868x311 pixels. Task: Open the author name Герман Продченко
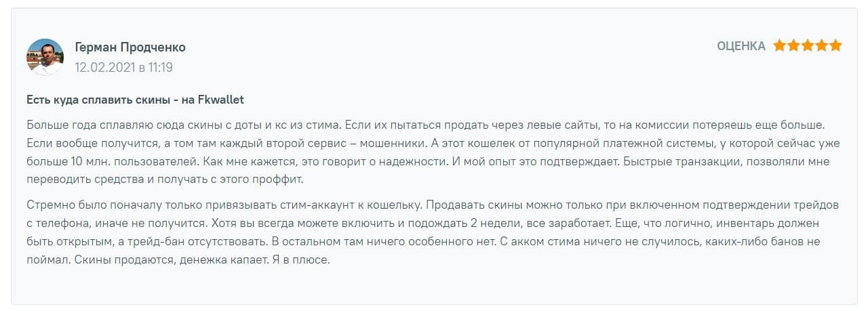(130, 47)
